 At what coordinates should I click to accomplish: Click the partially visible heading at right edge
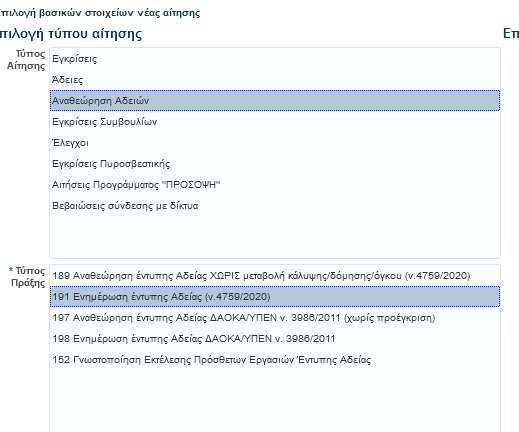511,34
